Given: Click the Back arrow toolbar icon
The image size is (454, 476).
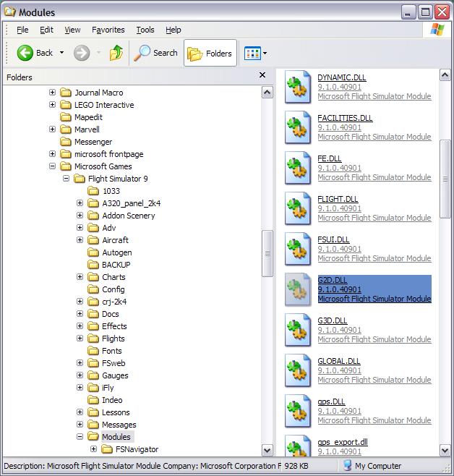Looking at the screenshot, I should click(25, 53).
